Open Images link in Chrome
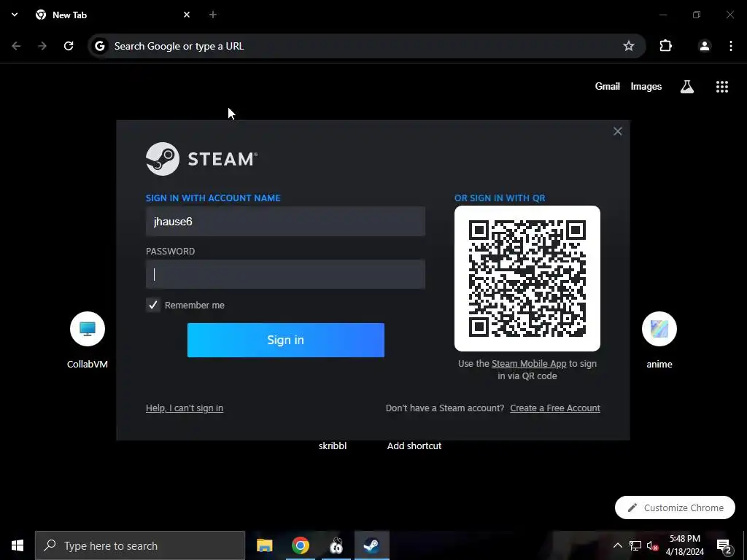 pyautogui.click(x=646, y=86)
